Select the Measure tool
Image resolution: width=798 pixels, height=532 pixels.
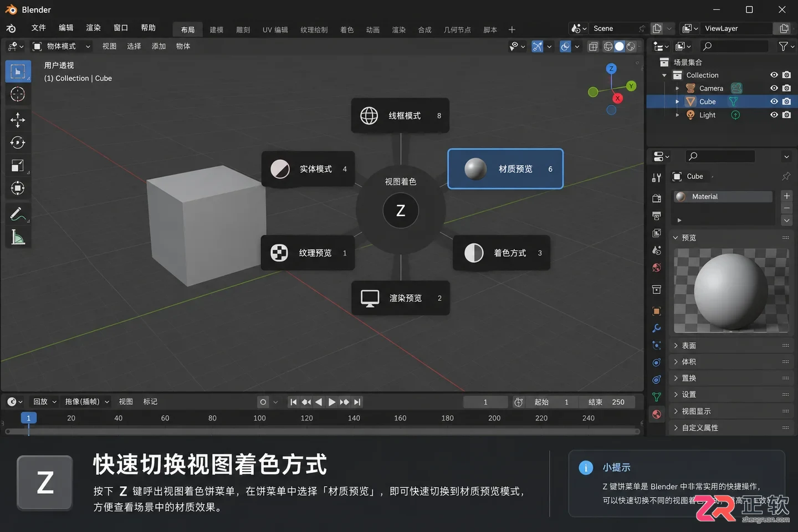tap(18, 237)
